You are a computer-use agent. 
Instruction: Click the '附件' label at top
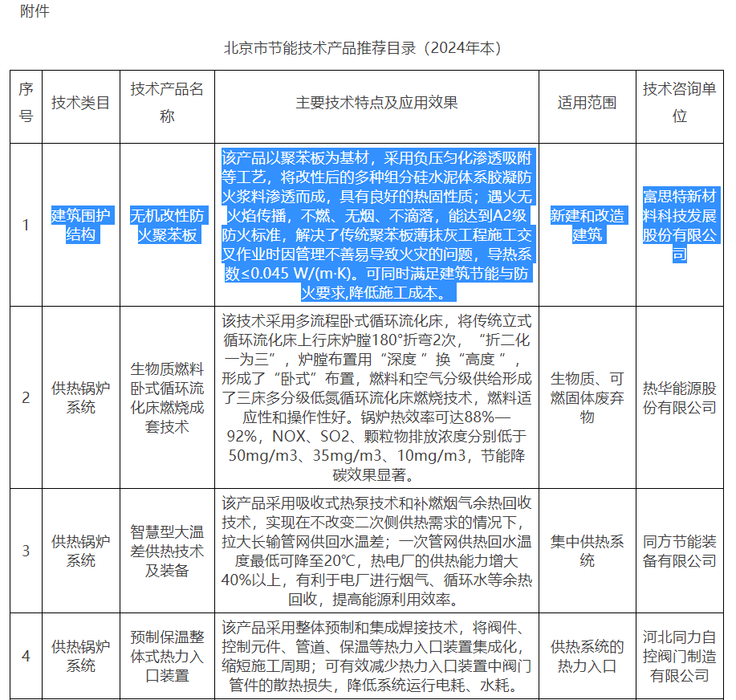coord(35,10)
